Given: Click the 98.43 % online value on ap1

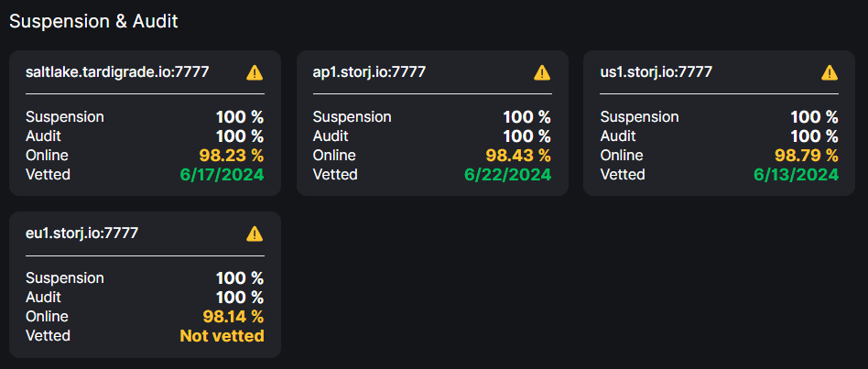Looking at the screenshot, I should 519,156.
